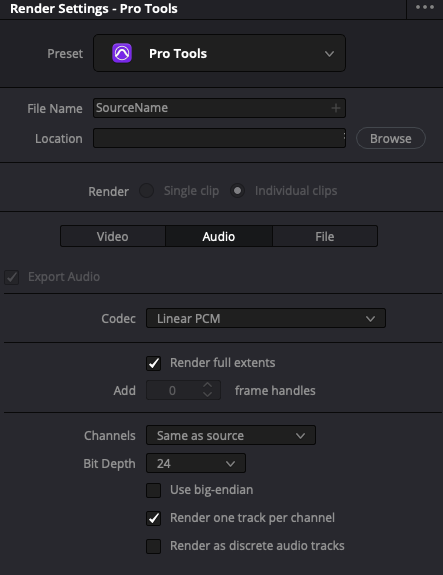The width and height of the screenshot is (443, 575).
Task: Open the panel options three-dots menu
Action: tap(425, 7)
